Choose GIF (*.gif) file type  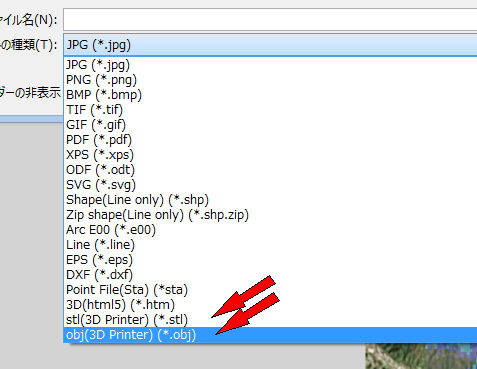(270, 125)
